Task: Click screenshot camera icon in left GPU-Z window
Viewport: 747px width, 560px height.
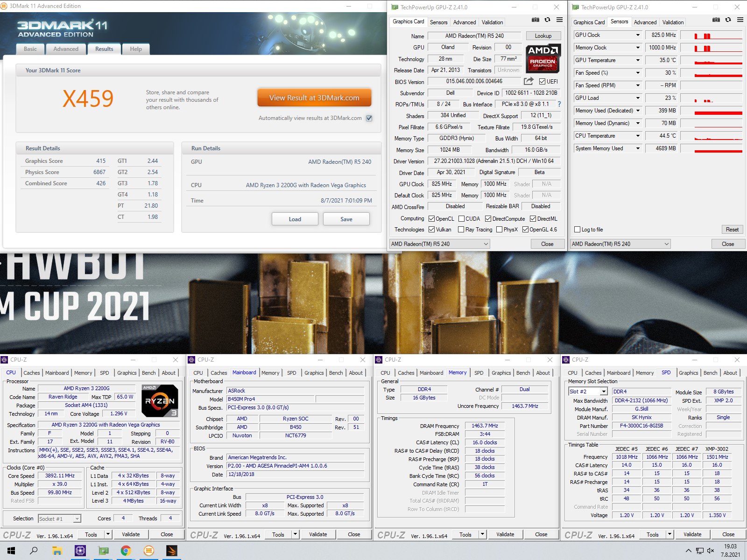Action: (535, 20)
